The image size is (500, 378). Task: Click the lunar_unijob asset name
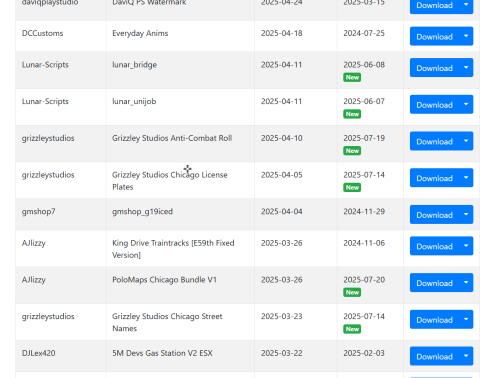pos(134,101)
